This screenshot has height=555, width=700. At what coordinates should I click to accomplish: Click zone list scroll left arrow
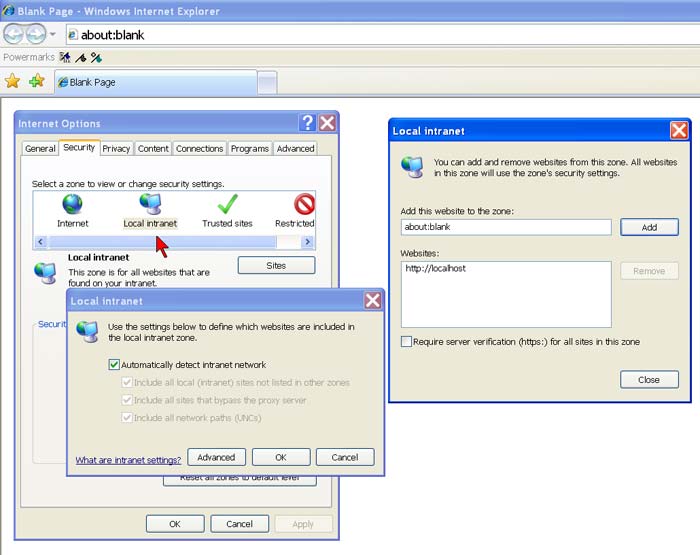point(41,242)
